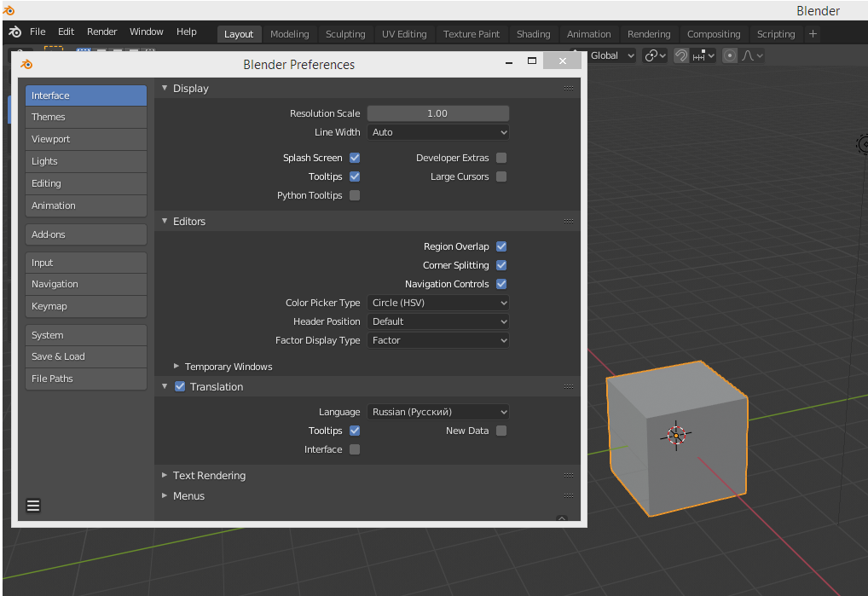Open the Color Picker Type dropdown
Viewport: 868px width, 596px height.
pos(438,303)
